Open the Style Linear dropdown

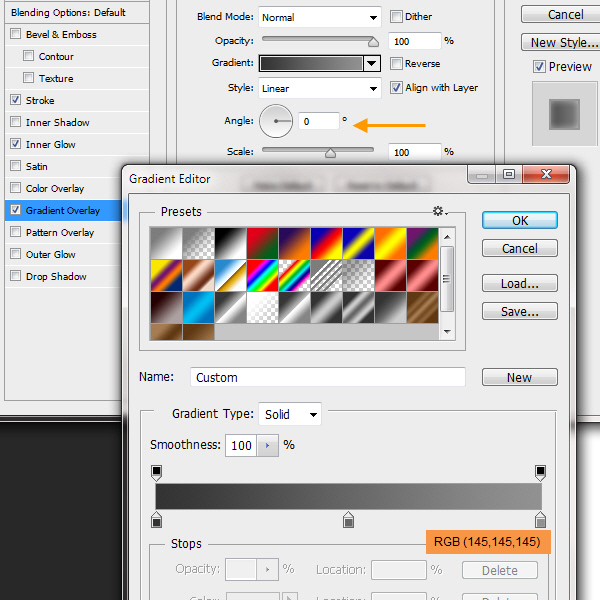coord(320,88)
